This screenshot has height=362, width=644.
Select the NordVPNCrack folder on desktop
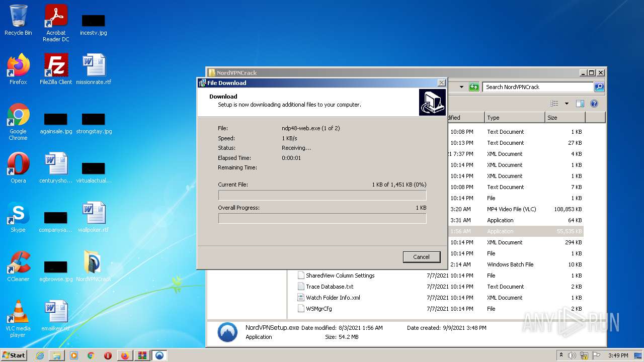[x=94, y=266]
